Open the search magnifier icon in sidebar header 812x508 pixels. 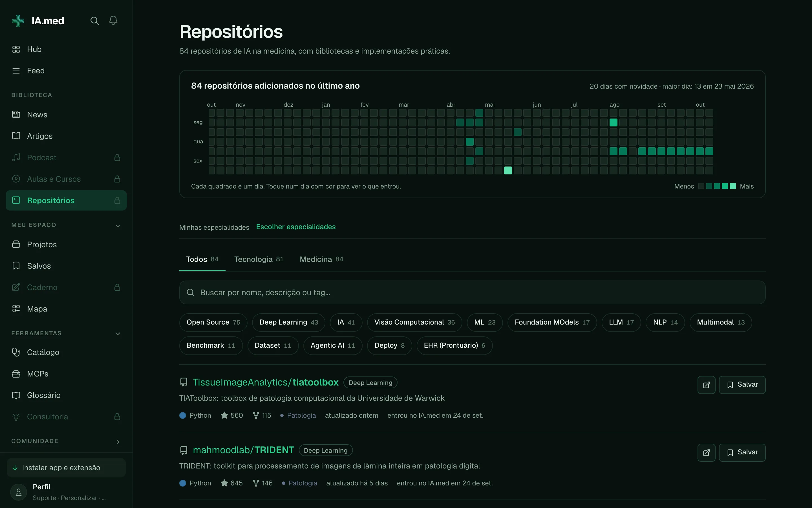pos(95,21)
